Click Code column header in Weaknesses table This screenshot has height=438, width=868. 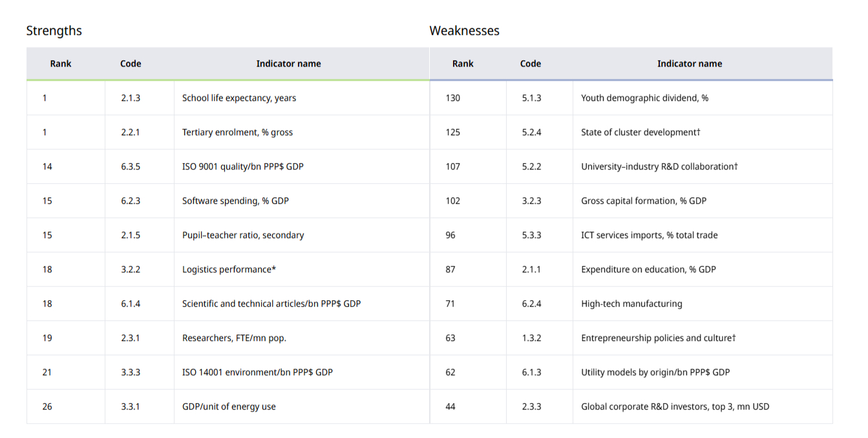(x=530, y=63)
